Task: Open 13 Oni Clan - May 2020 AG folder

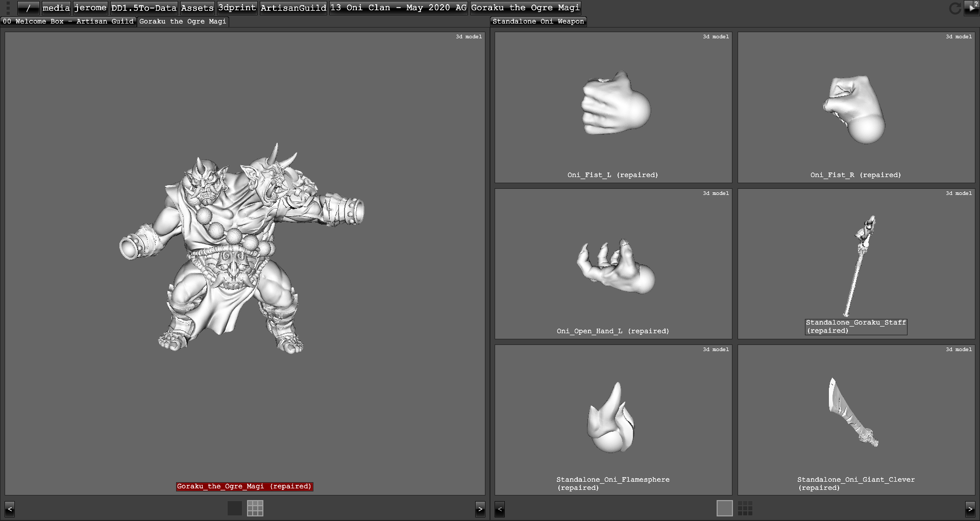Action: (399, 8)
